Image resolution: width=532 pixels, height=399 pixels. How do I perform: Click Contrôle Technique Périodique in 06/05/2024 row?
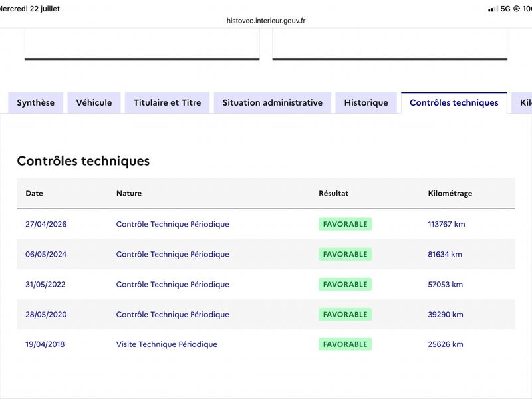coord(173,255)
